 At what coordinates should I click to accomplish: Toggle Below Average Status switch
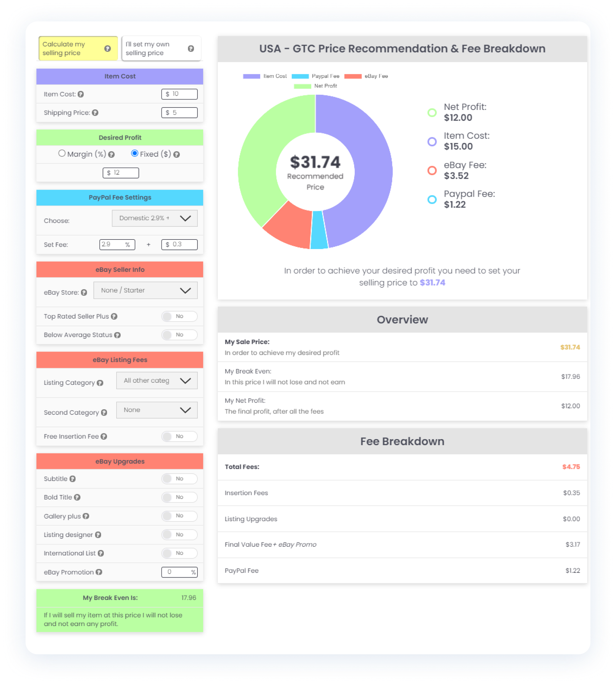coord(179,335)
